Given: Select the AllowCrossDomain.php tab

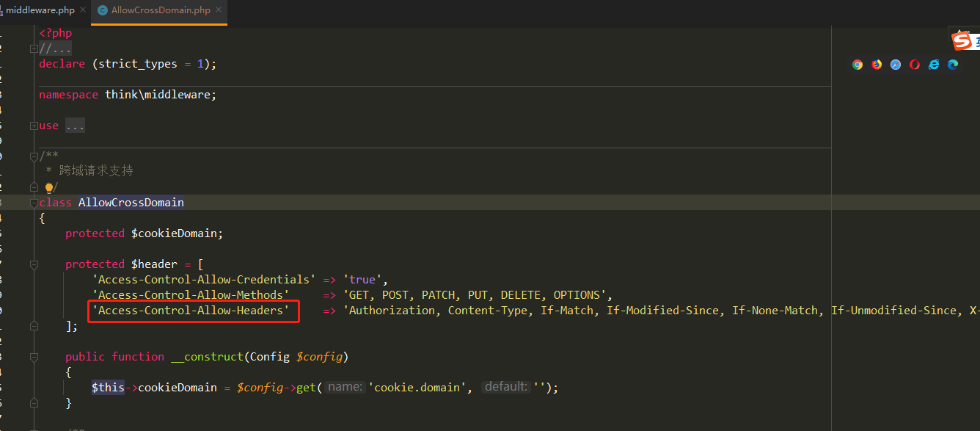Looking at the screenshot, I should [161, 11].
